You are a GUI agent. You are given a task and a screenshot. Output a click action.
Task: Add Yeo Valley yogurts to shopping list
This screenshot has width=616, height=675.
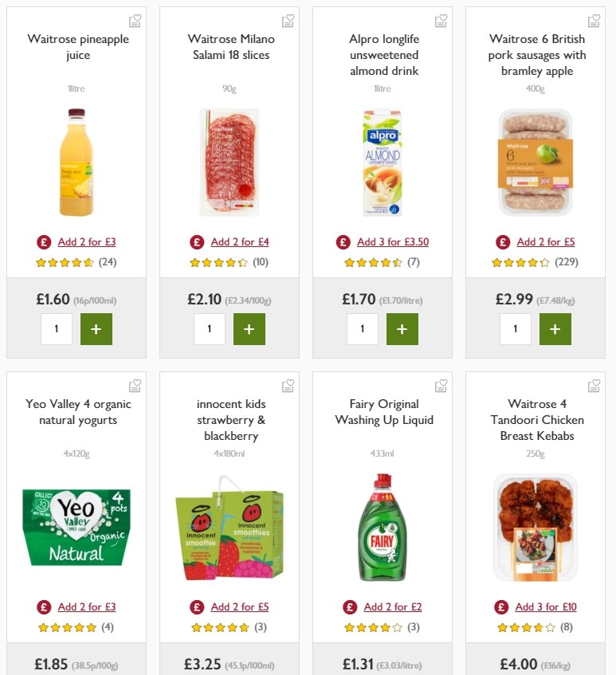pyautogui.click(x=135, y=385)
